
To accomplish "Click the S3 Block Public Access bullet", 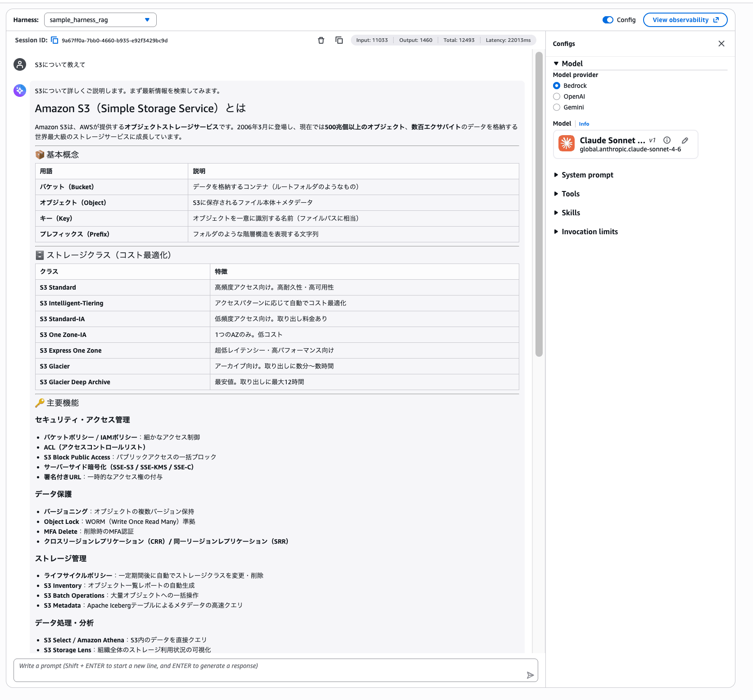I will coord(130,457).
